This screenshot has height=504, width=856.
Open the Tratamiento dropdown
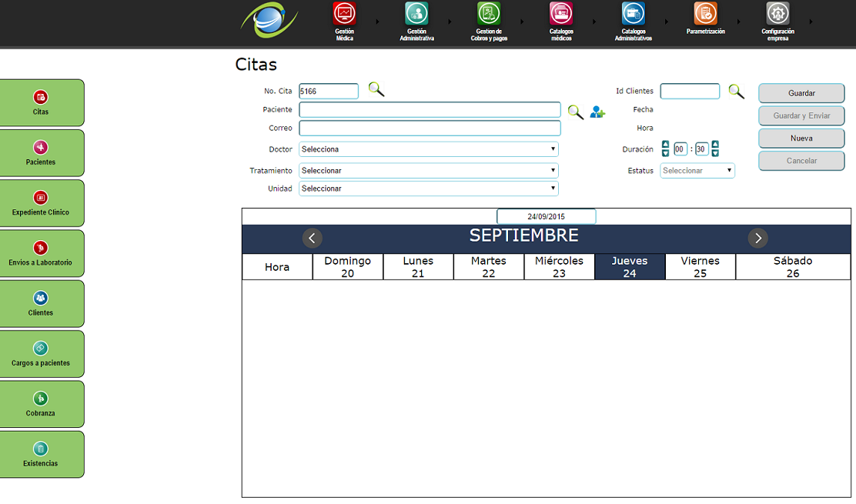pyautogui.click(x=428, y=171)
